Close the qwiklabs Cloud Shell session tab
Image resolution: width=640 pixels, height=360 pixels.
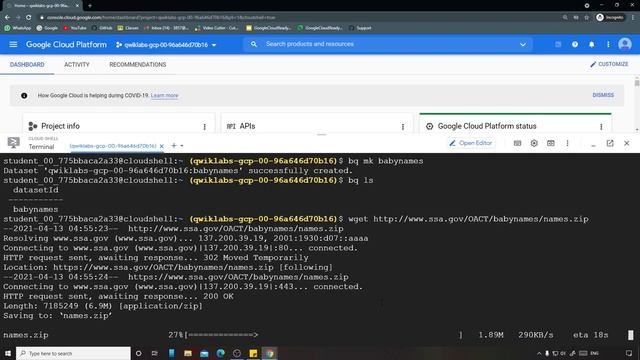click(x=162, y=146)
